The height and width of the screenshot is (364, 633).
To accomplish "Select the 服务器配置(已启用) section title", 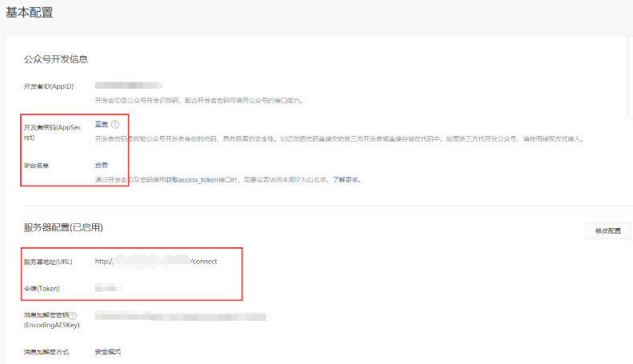I will click(63, 228).
